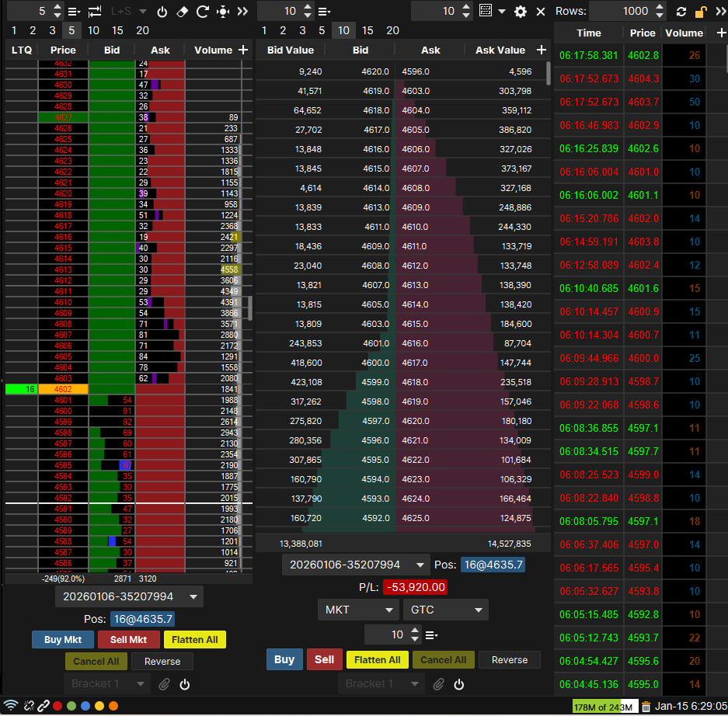This screenshot has height=716, width=728.
Task: Select the green color dot in status bar
Action: coord(71,706)
